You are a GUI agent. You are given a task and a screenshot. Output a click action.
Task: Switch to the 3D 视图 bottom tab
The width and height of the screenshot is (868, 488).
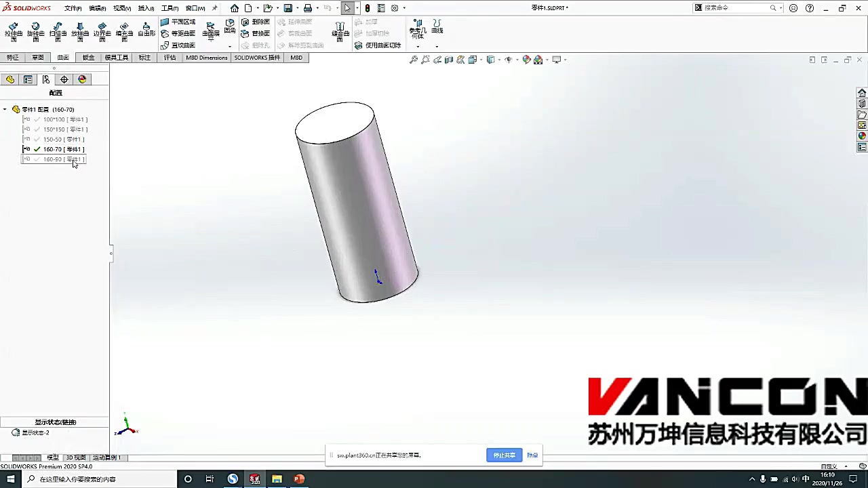click(x=76, y=457)
